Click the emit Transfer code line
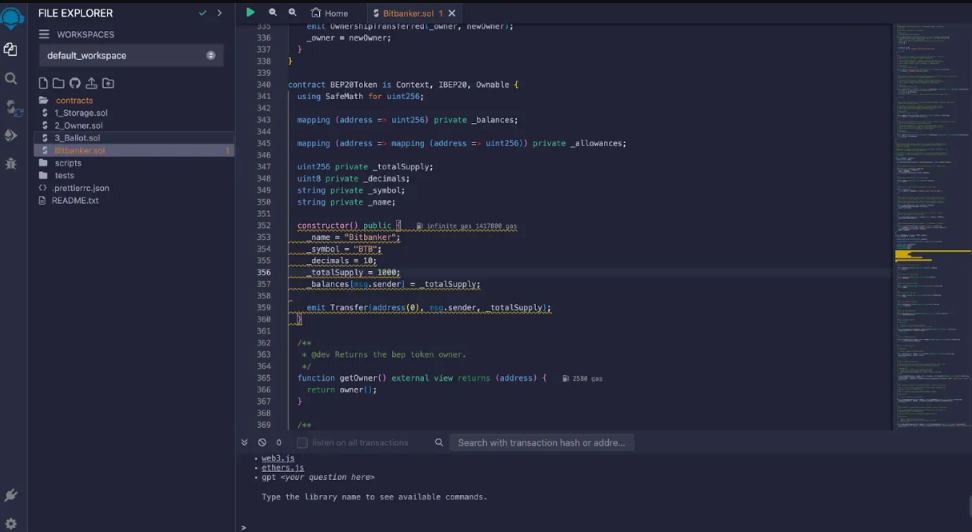The image size is (972, 532). point(428,308)
